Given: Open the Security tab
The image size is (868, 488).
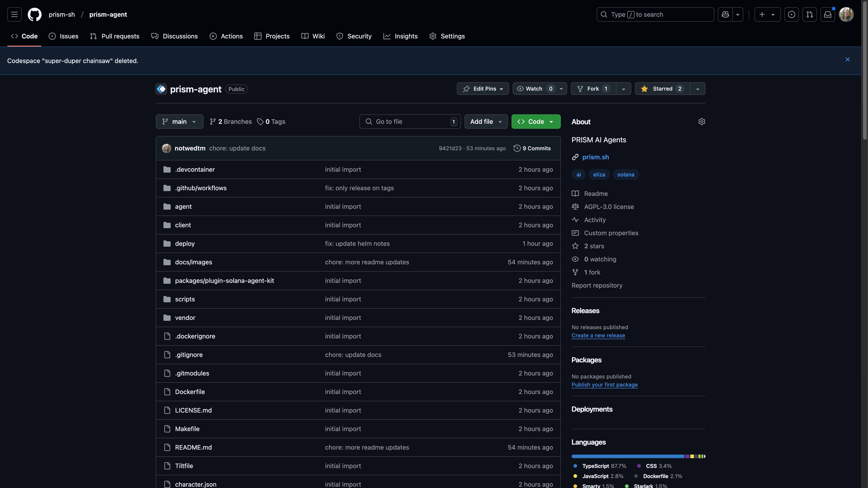Looking at the screenshot, I should click(354, 36).
